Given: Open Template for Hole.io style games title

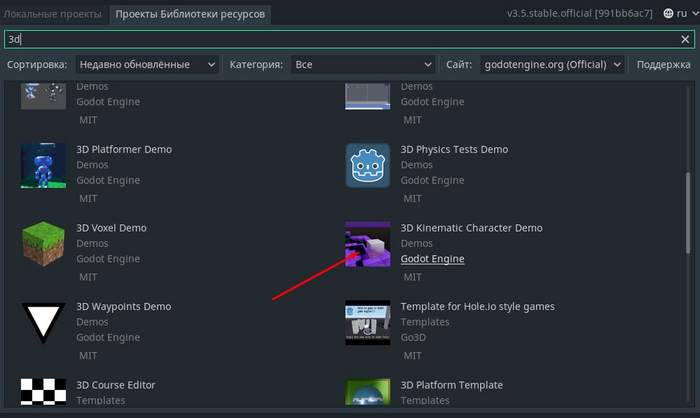Looking at the screenshot, I should click(x=478, y=306).
